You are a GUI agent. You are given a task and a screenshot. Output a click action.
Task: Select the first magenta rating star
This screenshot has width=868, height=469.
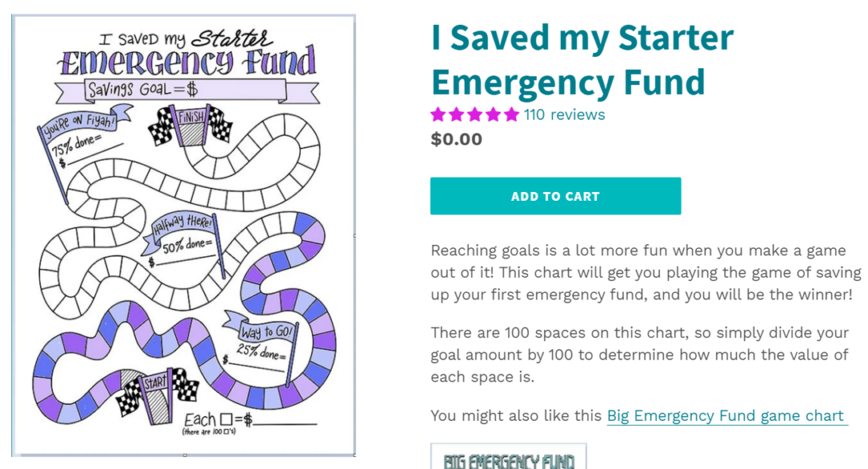coord(439,115)
